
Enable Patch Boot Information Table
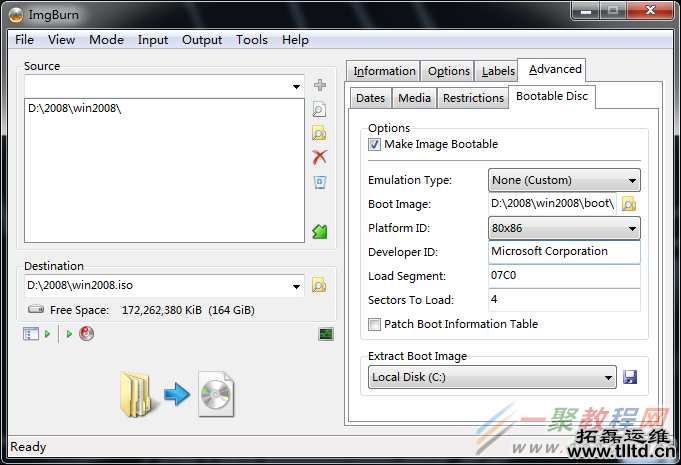pyautogui.click(x=374, y=324)
